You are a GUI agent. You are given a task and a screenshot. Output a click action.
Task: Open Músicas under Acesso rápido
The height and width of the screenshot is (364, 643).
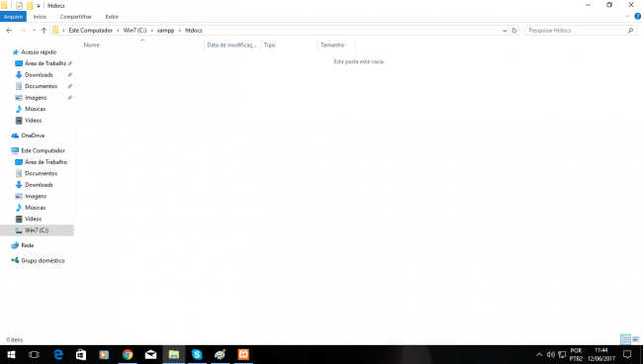(x=35, y=109)
